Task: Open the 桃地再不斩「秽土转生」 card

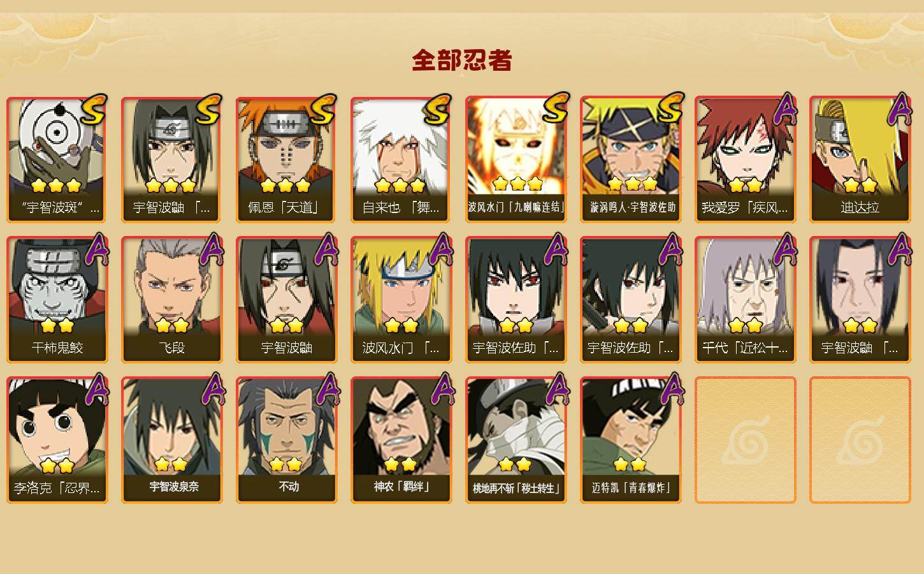Action: (x=516, y=440)
